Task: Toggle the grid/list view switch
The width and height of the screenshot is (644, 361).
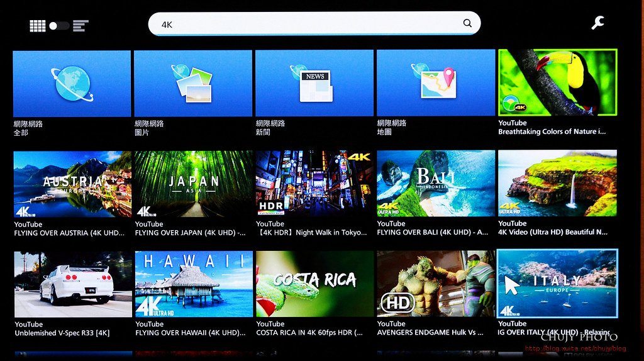Action: click(59, 26)
